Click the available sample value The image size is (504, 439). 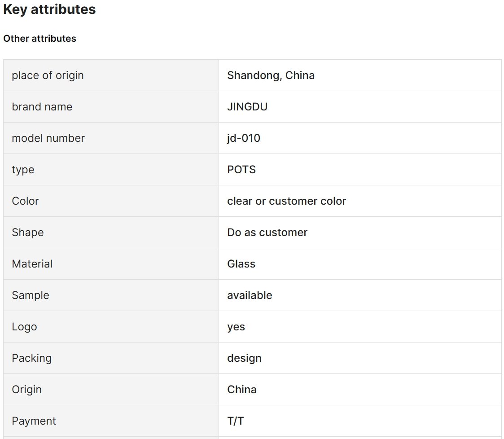[x=250, y=295]
